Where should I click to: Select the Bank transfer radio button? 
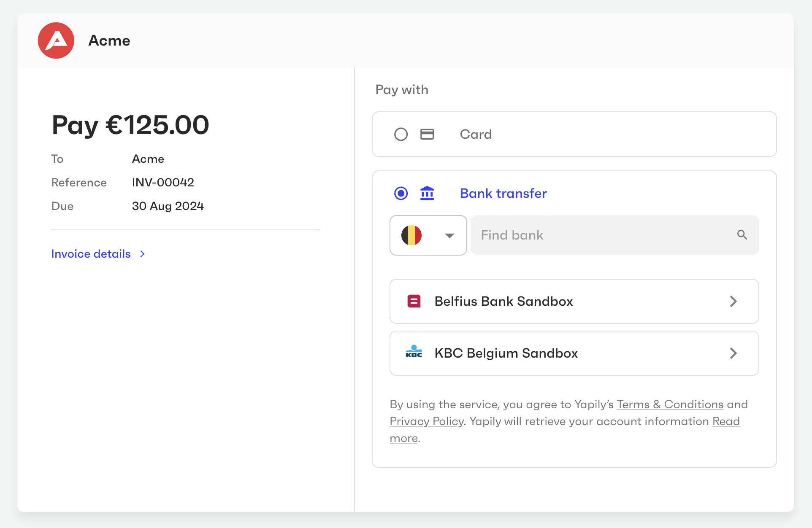(x=400, y=193)
